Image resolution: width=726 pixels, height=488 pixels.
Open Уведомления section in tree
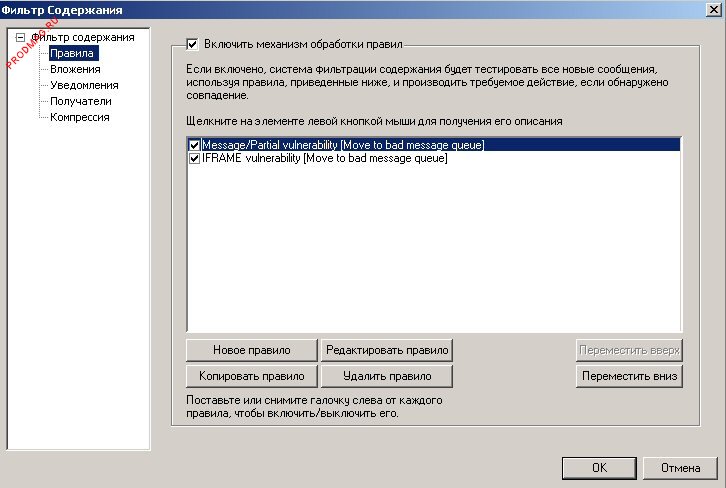click(84, 86)
